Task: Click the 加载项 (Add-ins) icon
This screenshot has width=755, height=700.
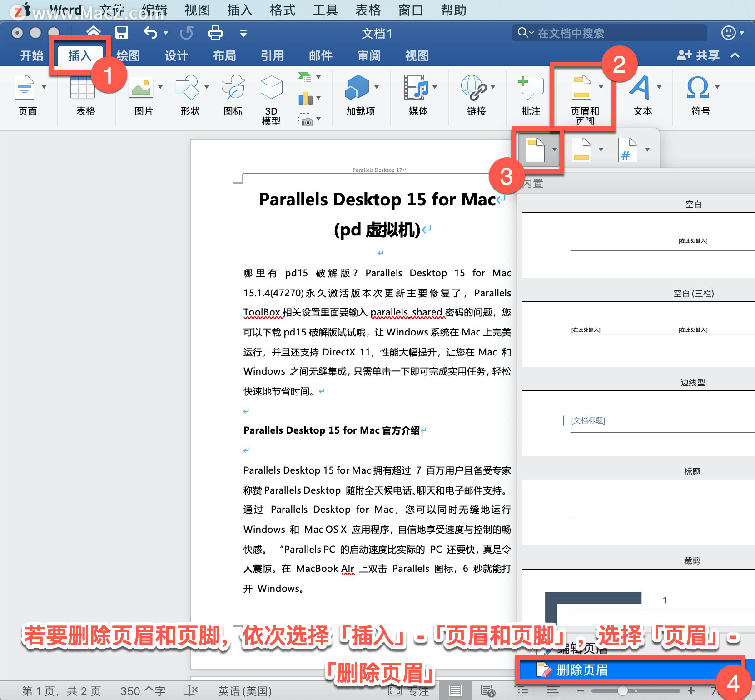Action: tap(357, 87)
